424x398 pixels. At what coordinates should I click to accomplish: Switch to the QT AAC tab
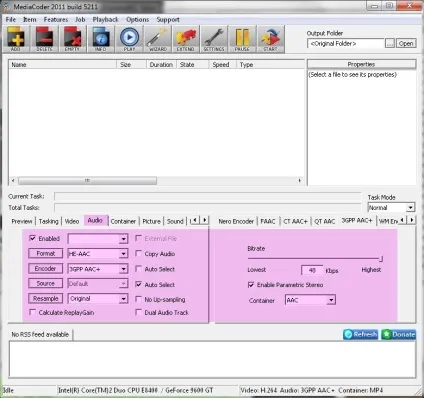(325, 221)
